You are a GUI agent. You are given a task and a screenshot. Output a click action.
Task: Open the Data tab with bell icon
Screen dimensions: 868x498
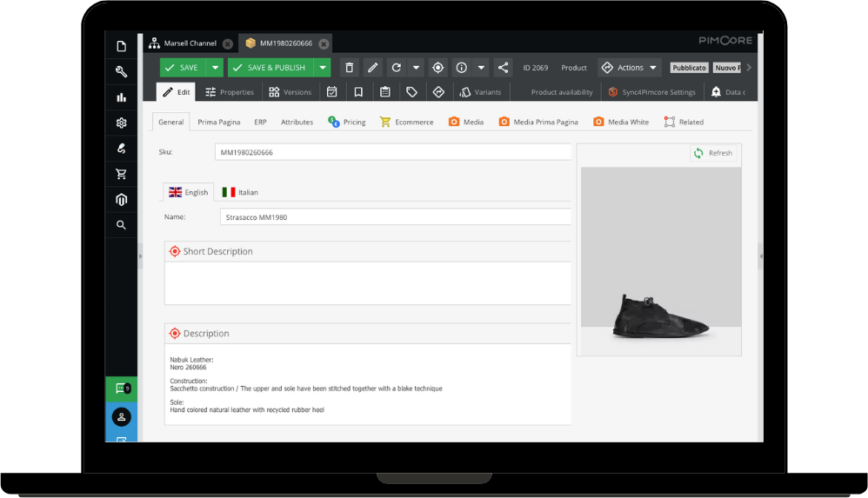(729, 92)
